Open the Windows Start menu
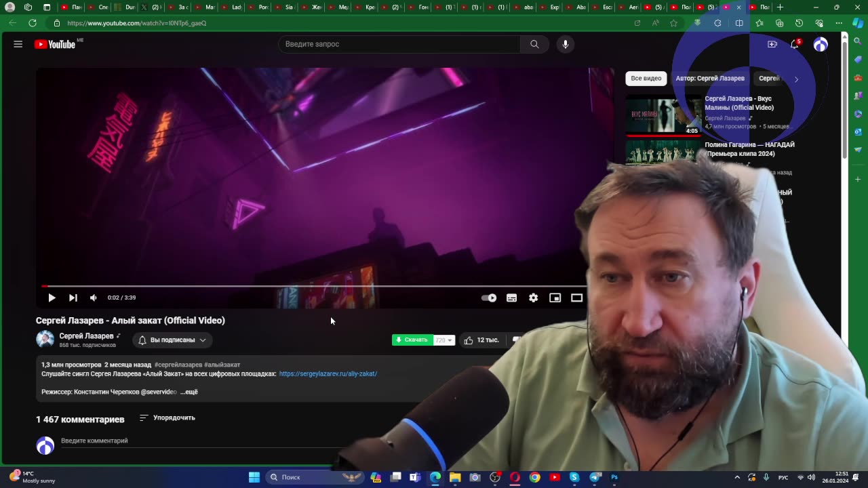This screenshot has width=868, height=488. click(254, 477)
